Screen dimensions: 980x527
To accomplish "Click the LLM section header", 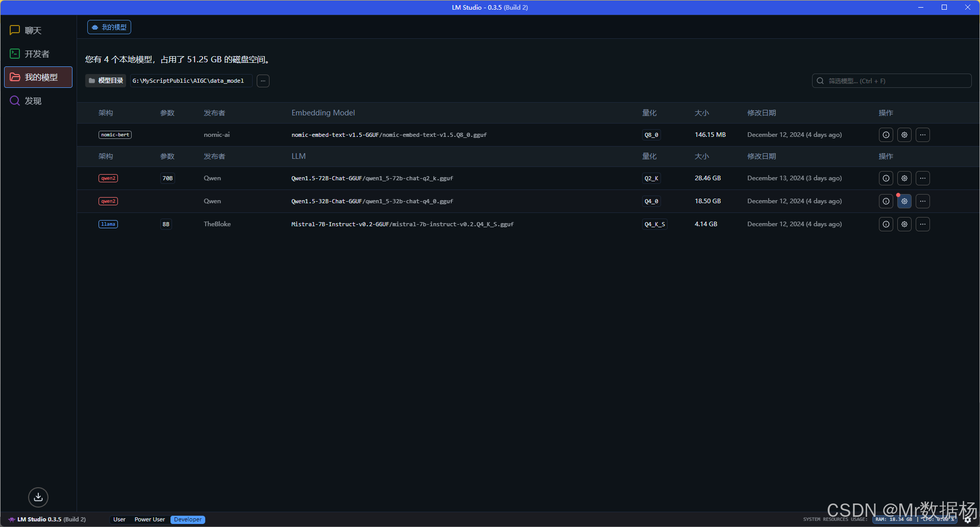I will tap(299, 156).
